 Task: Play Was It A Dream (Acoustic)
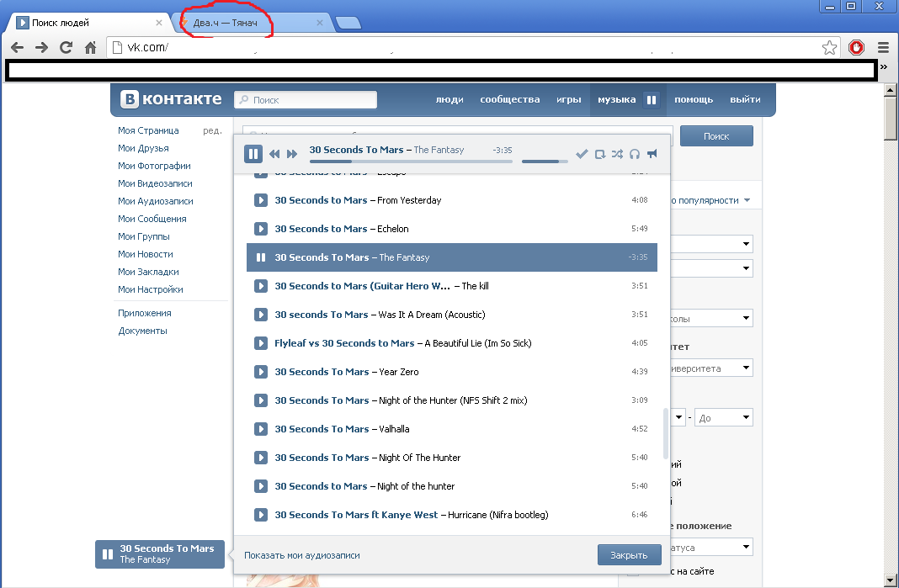261,315
